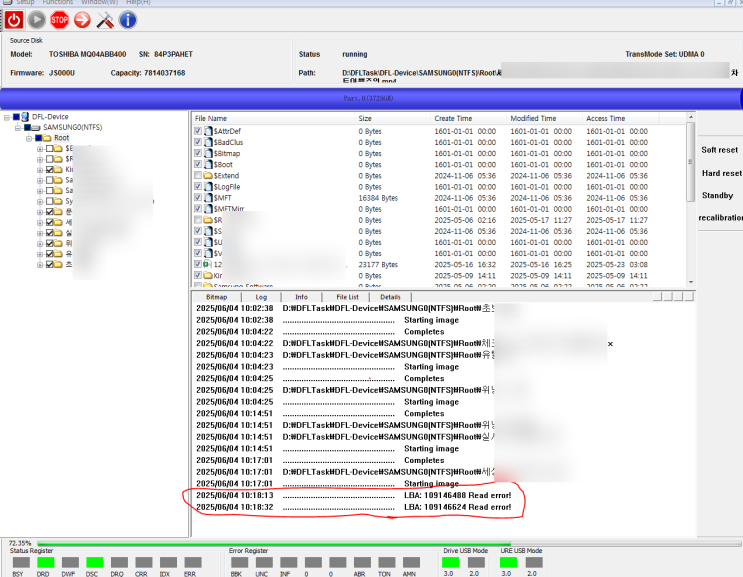The width and height of the screenshot is (743, 577).
Task: Click the DSC status register indicator
Action: pyautogui.click(x=95, y=562)
